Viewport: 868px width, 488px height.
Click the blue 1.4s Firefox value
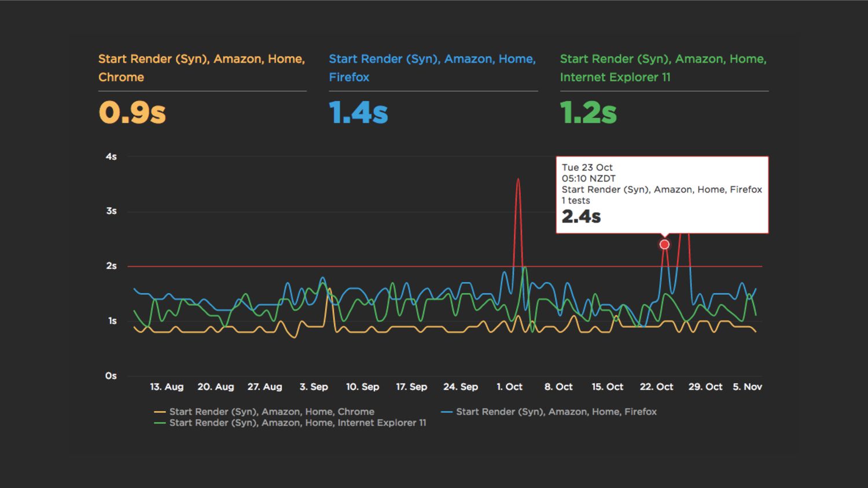coord(358,112)
